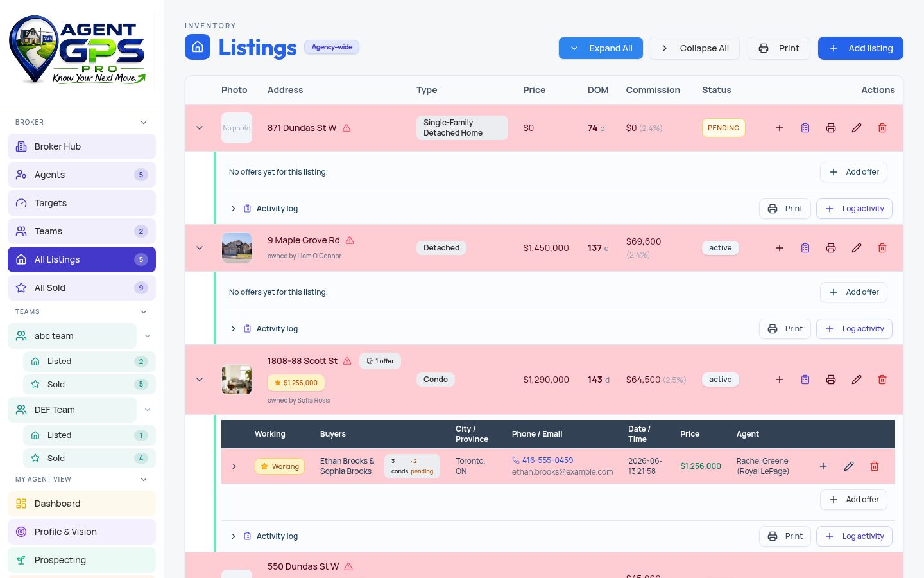
Task: Add offer under 871 Dundas St W
Action: coord(853,172)
